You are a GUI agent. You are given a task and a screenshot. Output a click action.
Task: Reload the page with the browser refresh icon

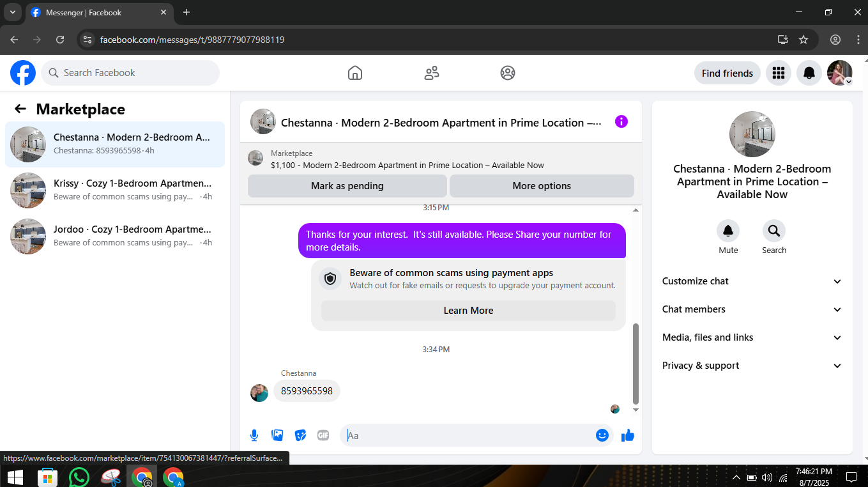[60, 40]
